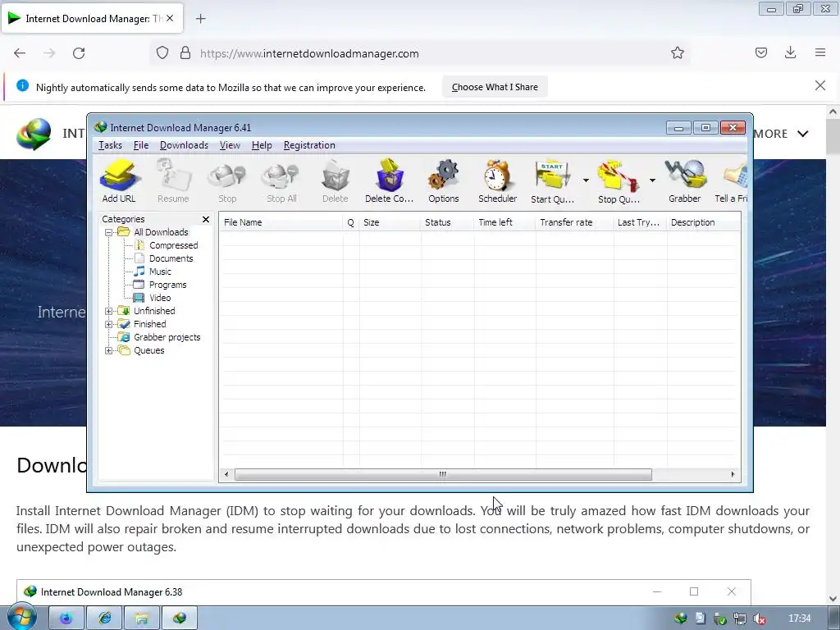Click the Firefox back arrow
This screenshot has height=630, width=840.
pyautogui.click(x=20, y=53)
